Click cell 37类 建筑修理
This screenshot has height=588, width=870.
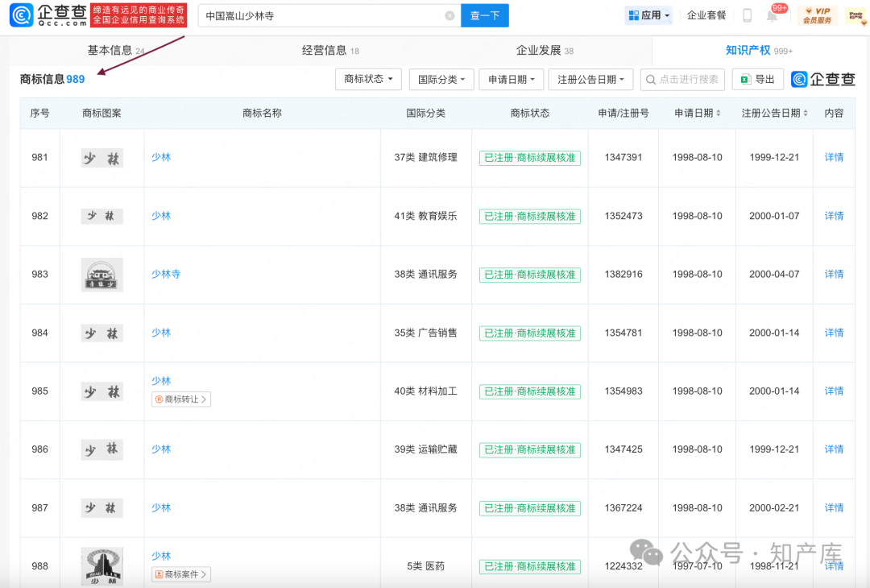(x=425, y=158)
